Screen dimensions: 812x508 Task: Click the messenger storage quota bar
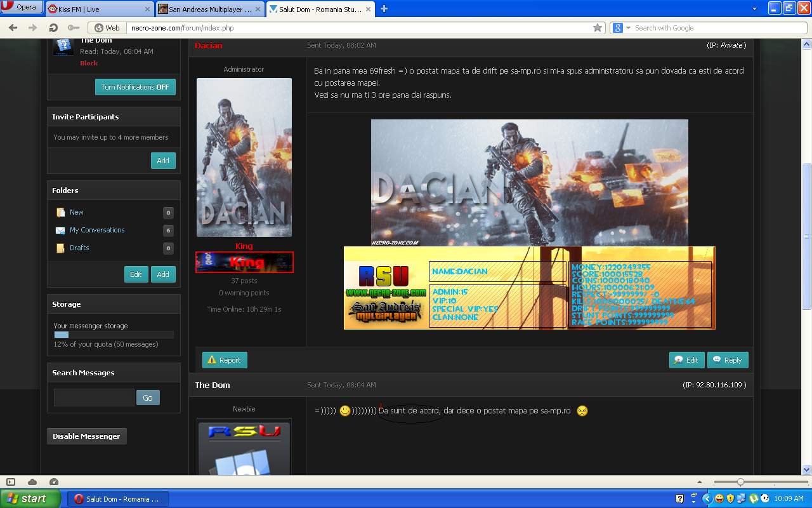[114, 334]
